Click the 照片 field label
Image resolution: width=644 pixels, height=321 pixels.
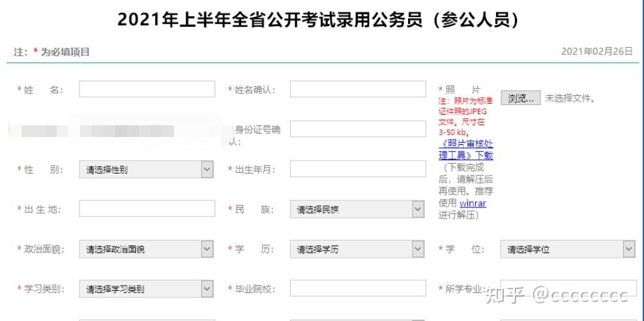[462, 89]
